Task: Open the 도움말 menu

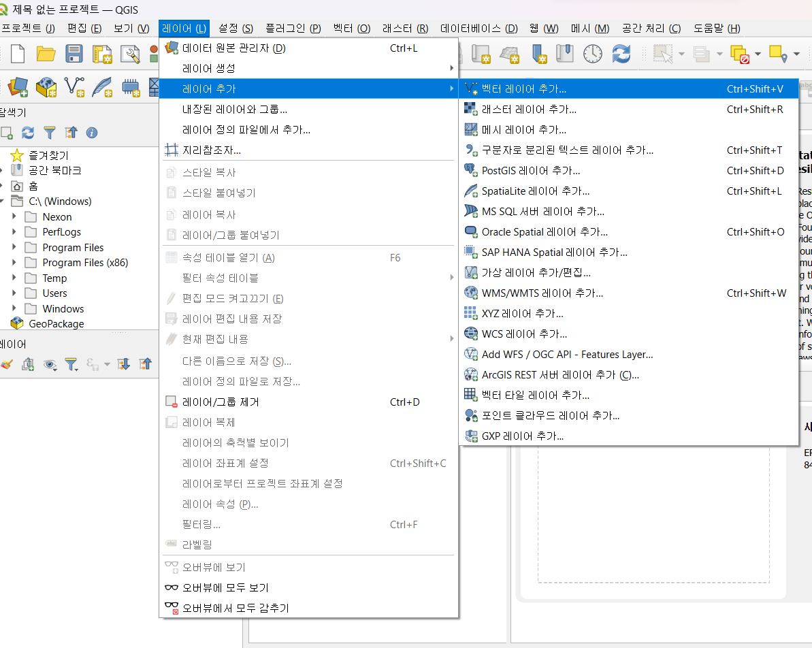Action: point(717,29)
